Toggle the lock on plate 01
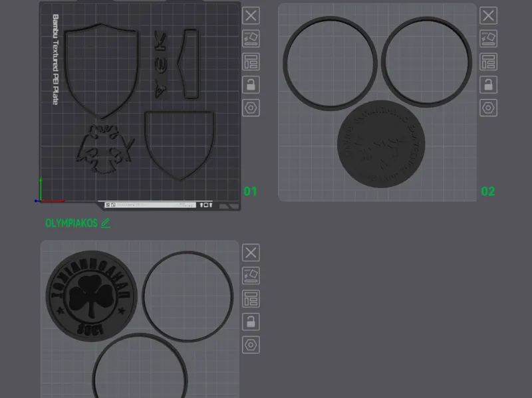 click(x=251, y=85)
